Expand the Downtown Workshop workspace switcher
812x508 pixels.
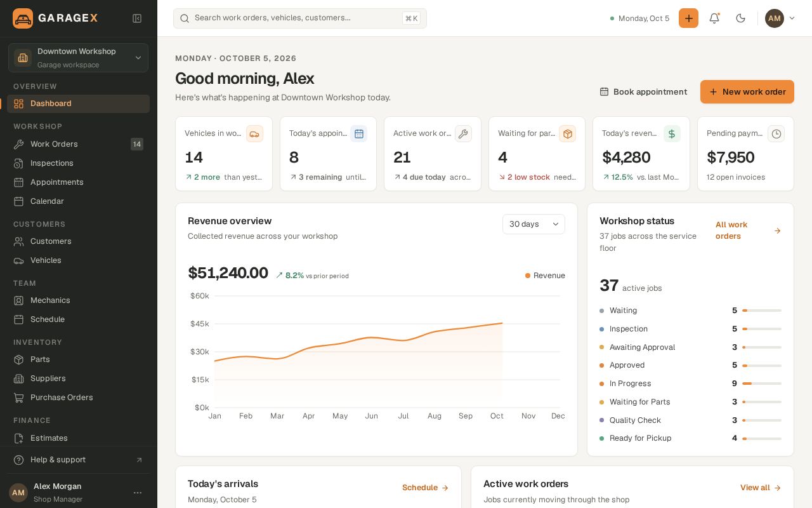click(x=78, y=58)
